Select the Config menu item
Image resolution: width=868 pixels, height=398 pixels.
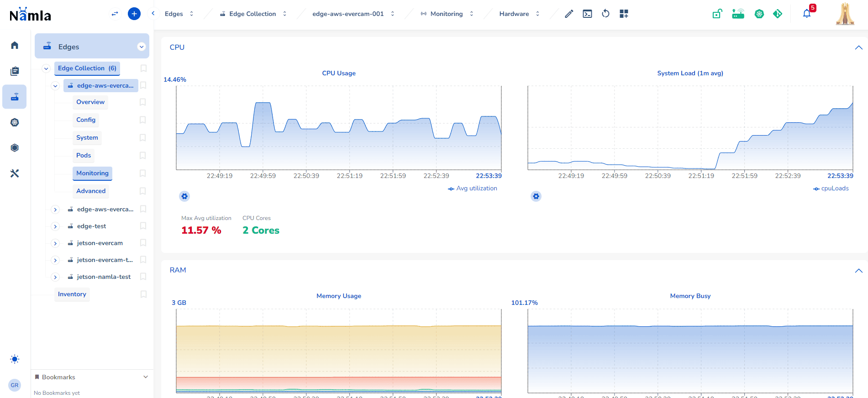coord(86,120)
